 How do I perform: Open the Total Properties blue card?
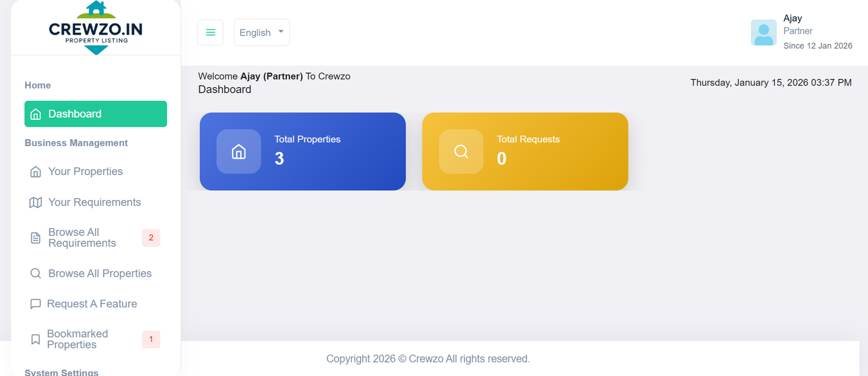303,152
